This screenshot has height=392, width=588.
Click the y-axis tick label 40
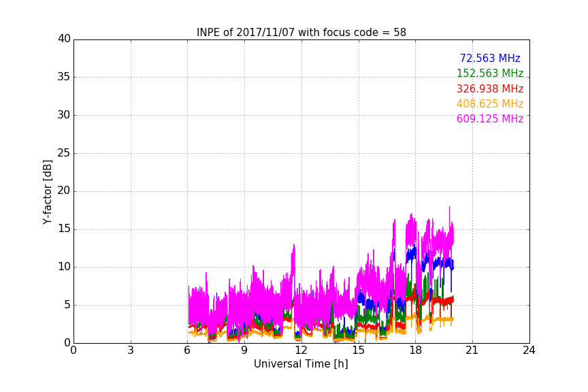click(x=64, y=39)
